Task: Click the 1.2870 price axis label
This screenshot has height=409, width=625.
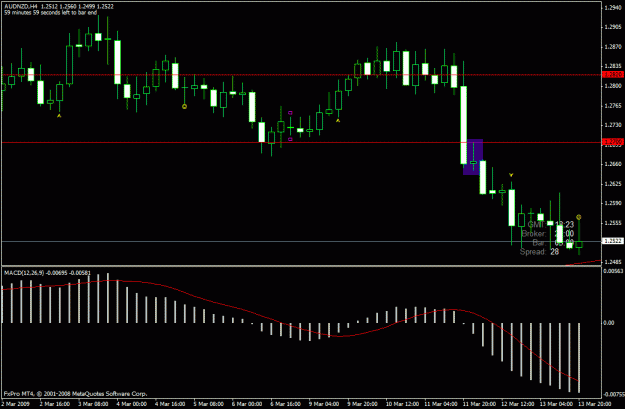Action: (613, 47)
